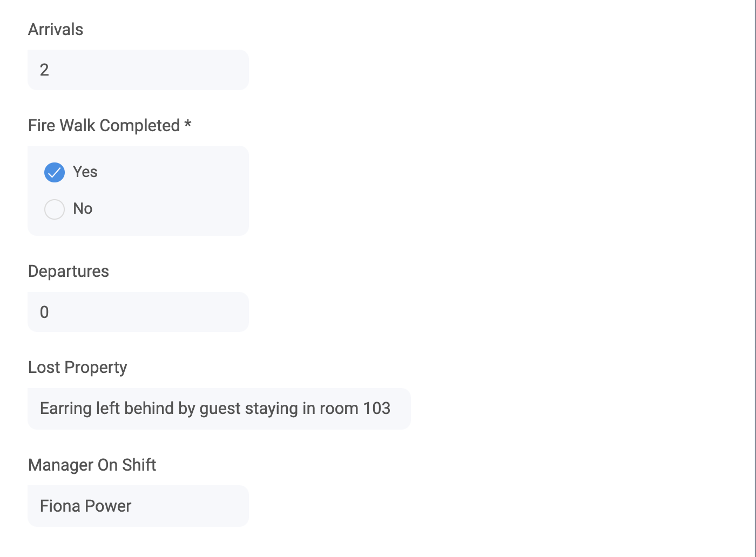756x557 pixels.
Task: Focus the Manager On Shift field
Action: [x=138, y=506]
